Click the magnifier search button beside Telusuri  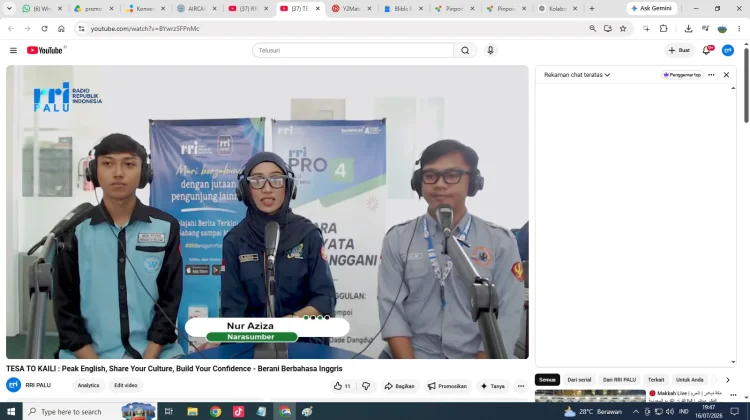(465, 50)
